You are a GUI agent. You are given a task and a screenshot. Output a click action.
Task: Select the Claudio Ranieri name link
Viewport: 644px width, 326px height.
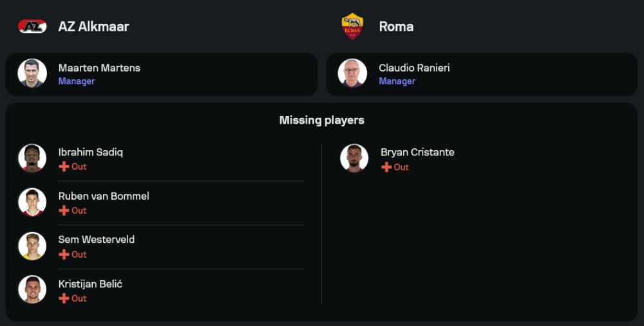(414, 68)
